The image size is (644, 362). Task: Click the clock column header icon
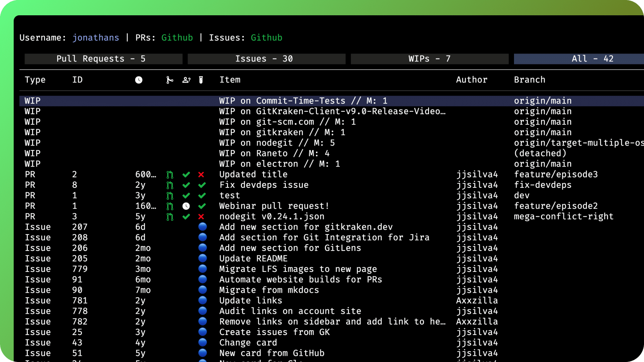pos(138,80)
